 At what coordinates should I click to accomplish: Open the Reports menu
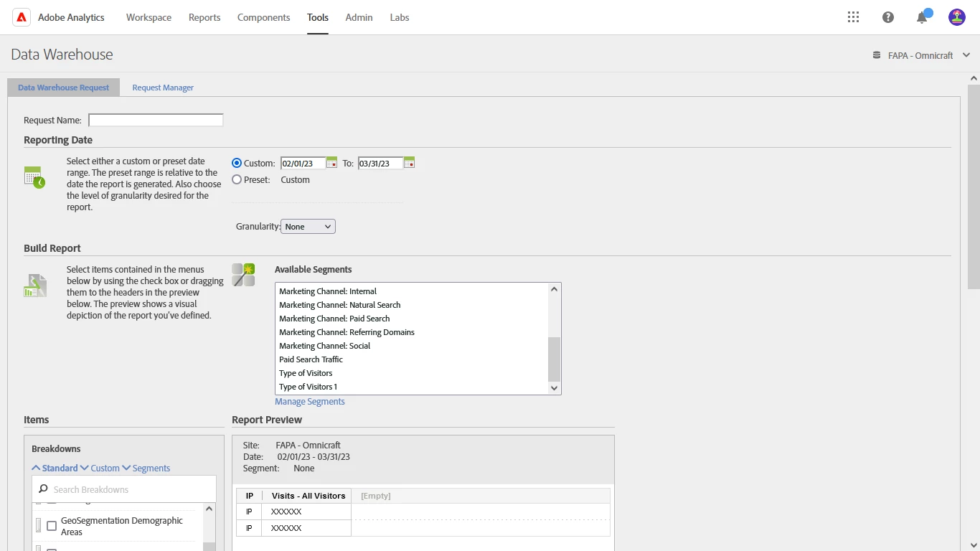204,17
